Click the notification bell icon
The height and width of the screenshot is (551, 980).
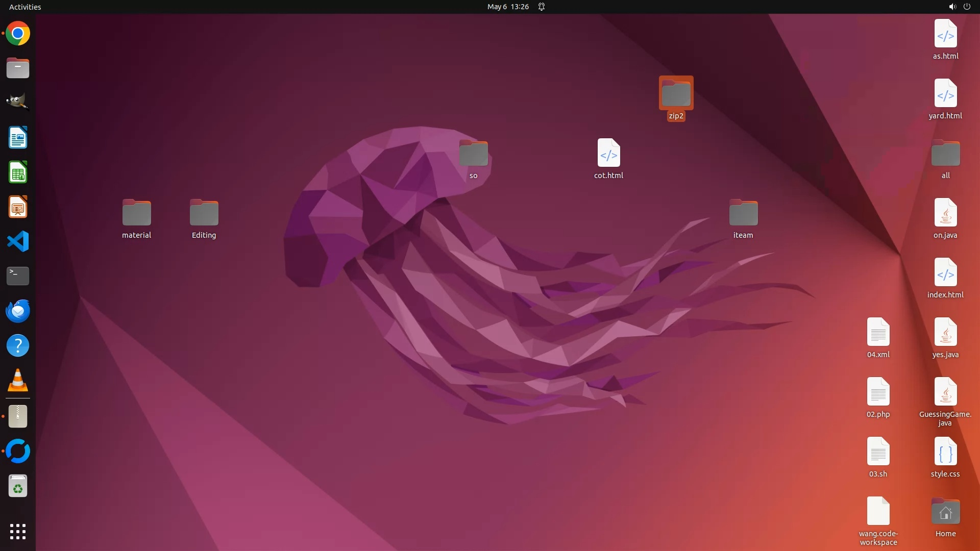(542, 7)
